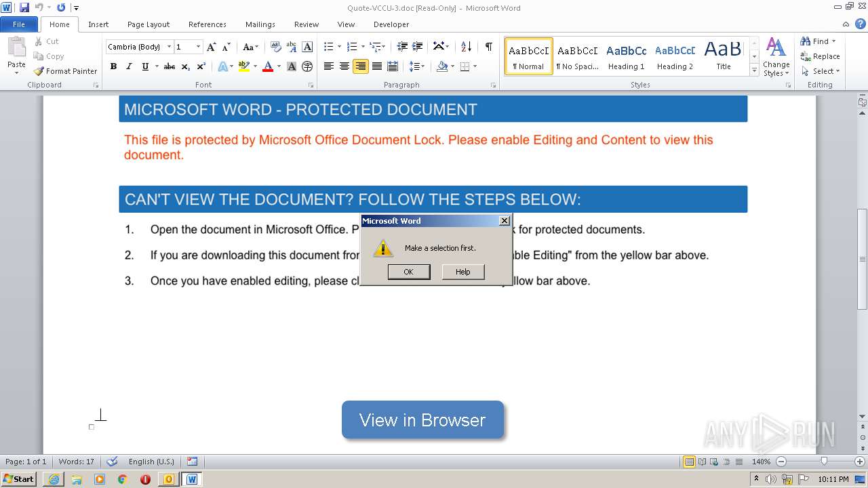This screenshot has height=488, width=868.
Task: Open the File tab
Action: (19, 24)
